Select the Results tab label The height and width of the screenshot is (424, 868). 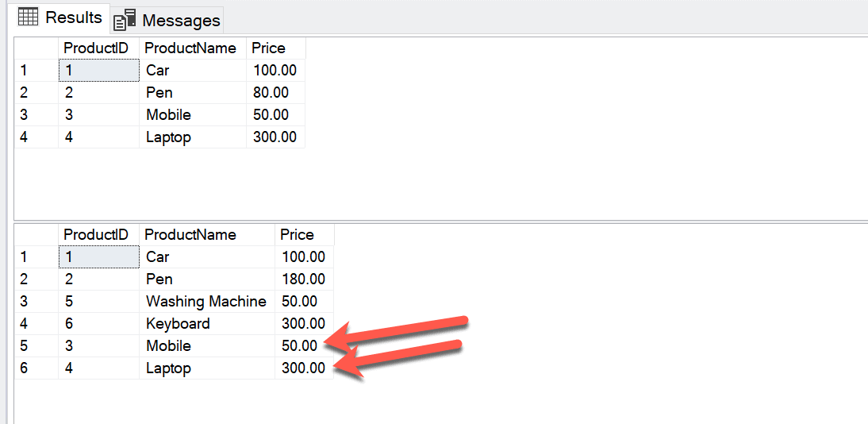pos(74,17)
